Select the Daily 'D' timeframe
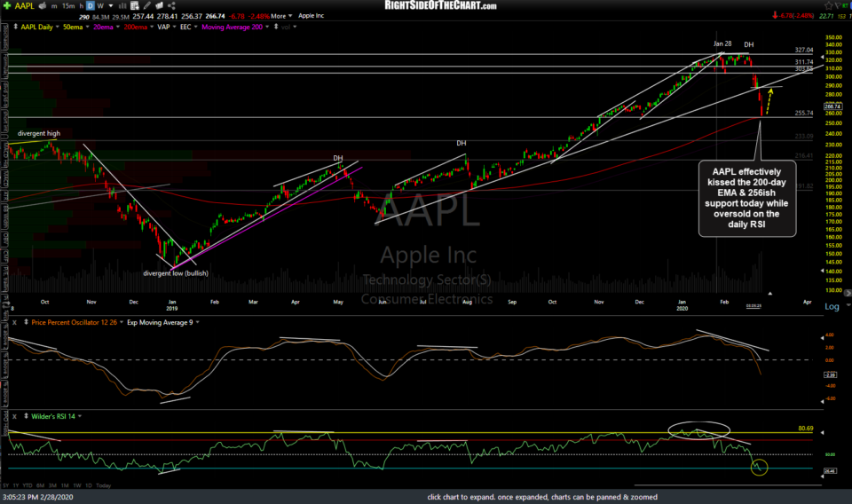Image resolution: width=852 pixels, height=504 pixels. pos(91,5)
